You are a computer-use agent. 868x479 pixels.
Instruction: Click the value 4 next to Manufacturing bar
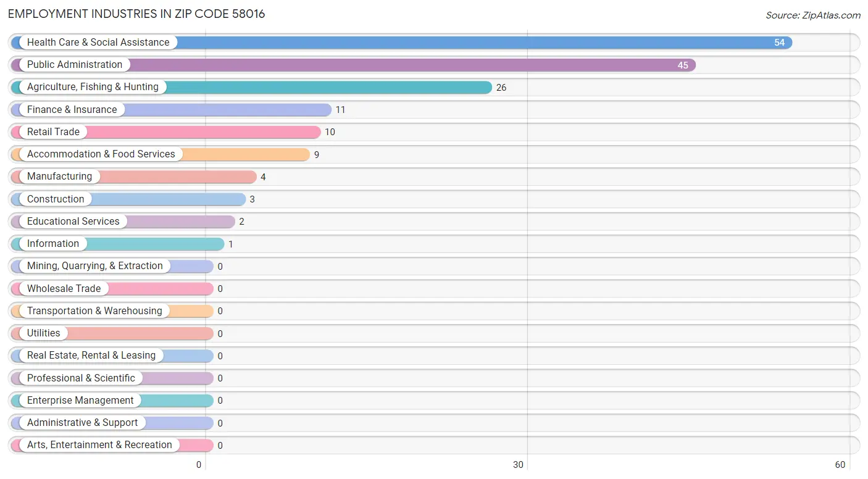263,177
